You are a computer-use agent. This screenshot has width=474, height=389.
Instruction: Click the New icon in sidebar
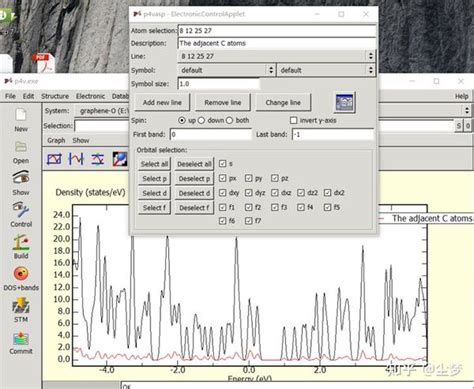coord(21,115)
